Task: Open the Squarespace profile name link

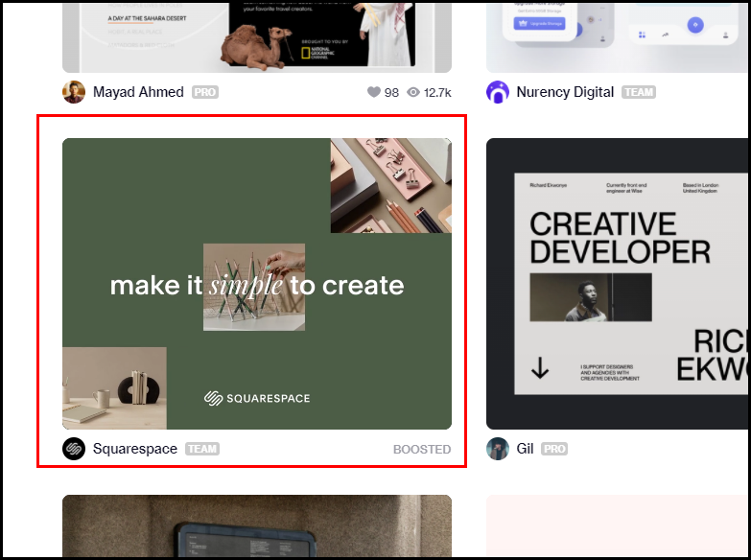Action: pos(135,449)
